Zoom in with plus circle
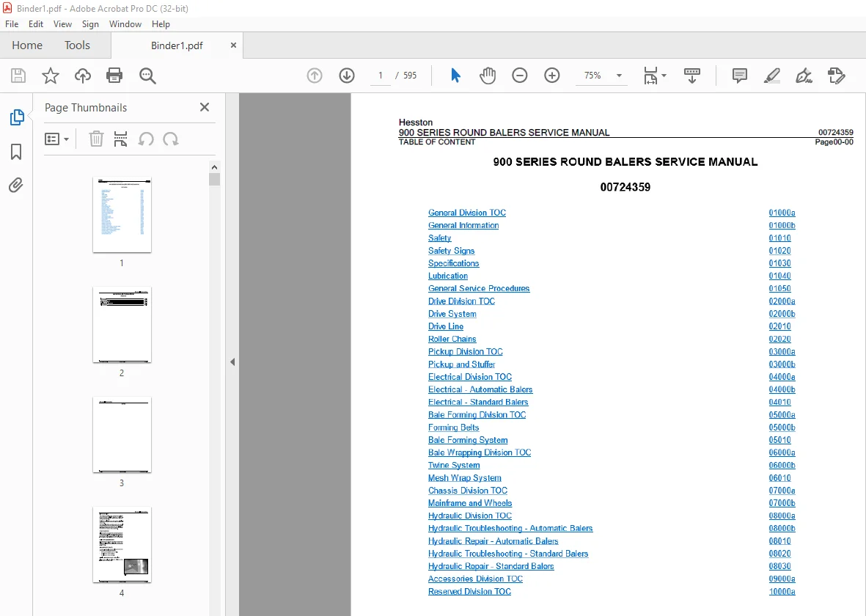 coord(551,76)
